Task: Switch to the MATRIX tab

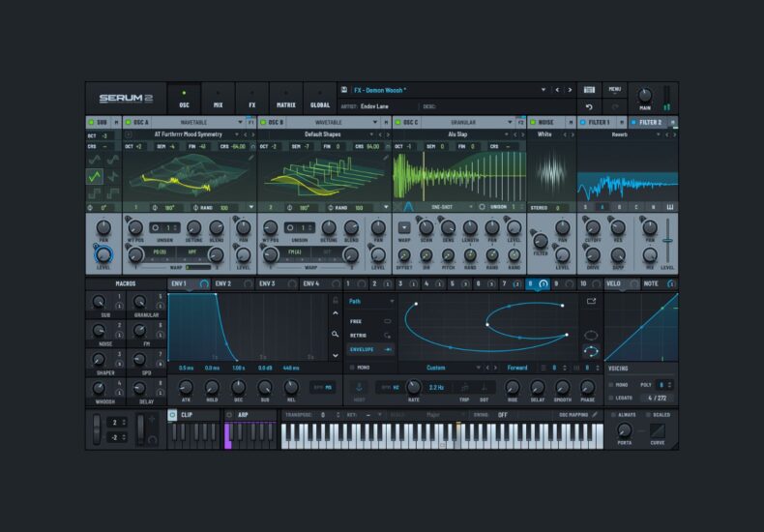Action: click(x=285, y=103)
